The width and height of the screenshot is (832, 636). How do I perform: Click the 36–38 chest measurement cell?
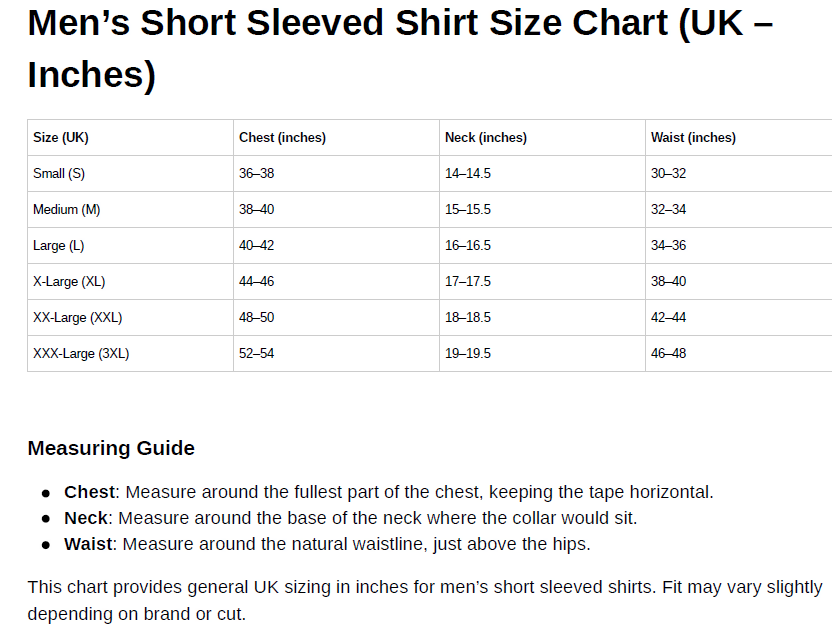(x=256, y=174)
